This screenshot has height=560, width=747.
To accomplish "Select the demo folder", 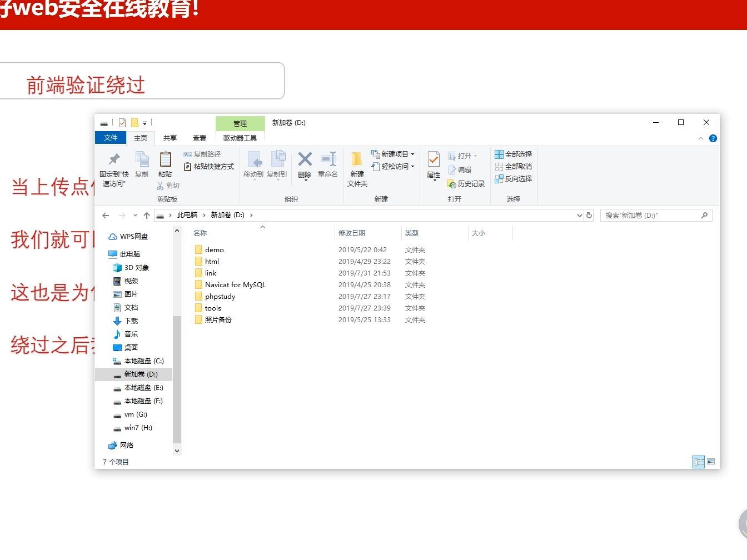I will click(209, 250).
